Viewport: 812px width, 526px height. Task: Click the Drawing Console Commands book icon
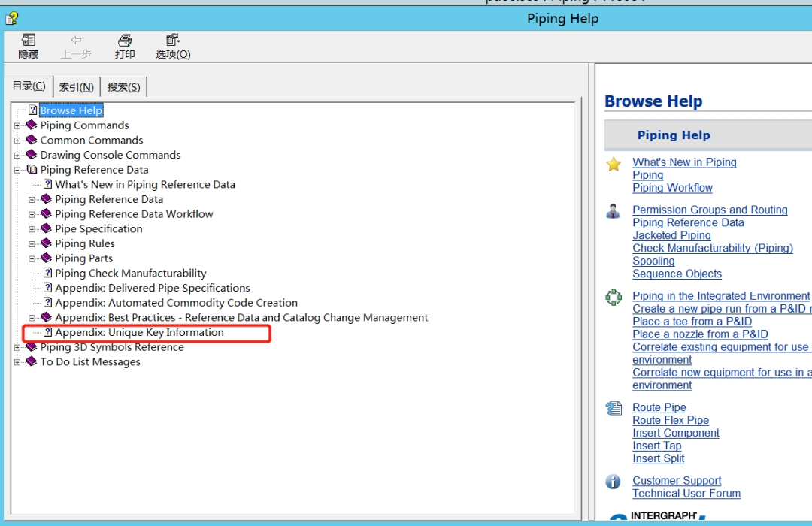[32, 154]
